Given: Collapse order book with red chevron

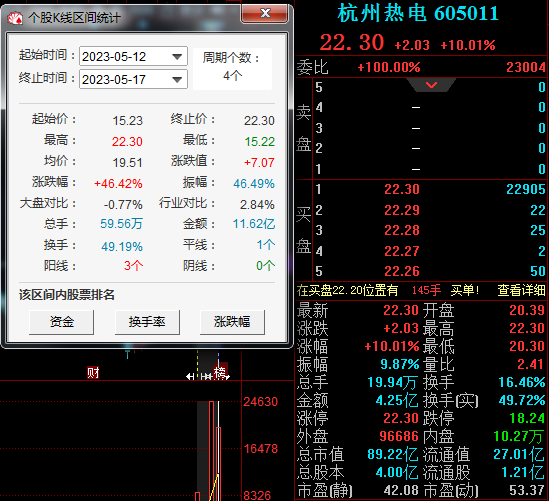Looking at the screenshot, I should 431,85.
